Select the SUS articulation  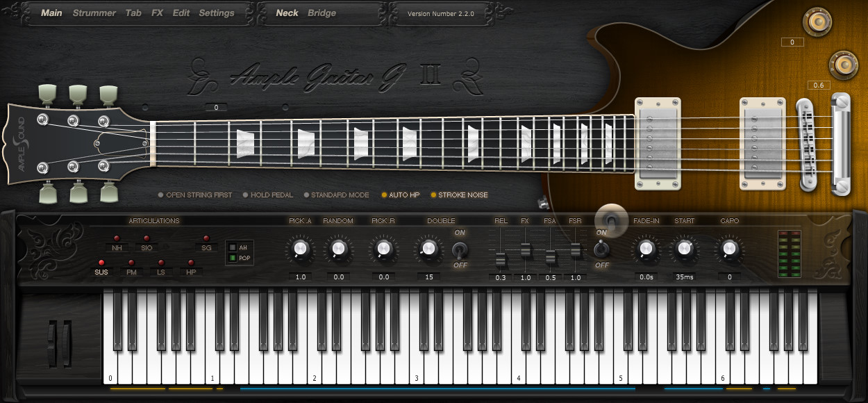(x=101, y=272)
